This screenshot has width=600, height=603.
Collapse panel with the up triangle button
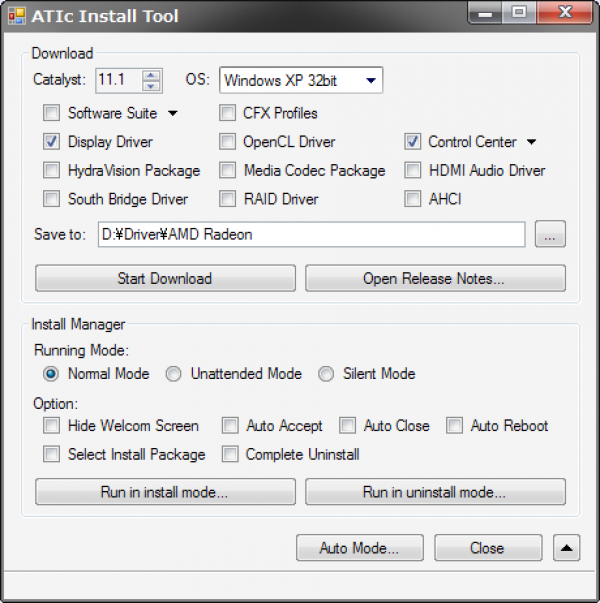click(x=566, y=548)
